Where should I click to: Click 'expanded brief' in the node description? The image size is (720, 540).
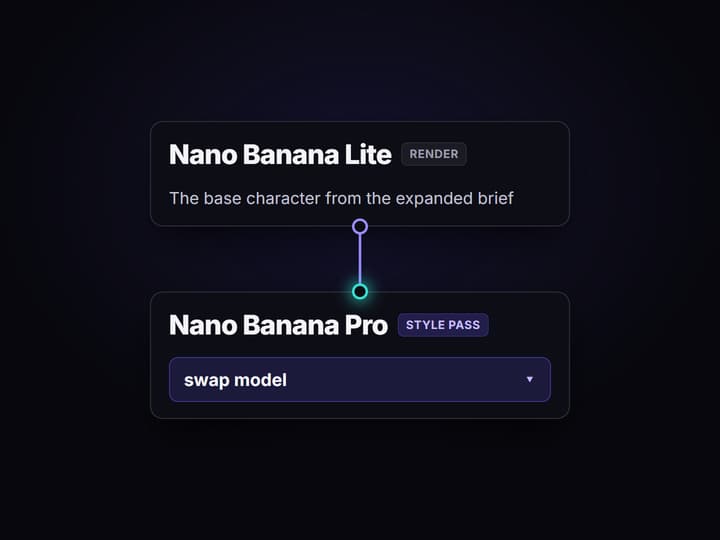(x=454, y=198)
